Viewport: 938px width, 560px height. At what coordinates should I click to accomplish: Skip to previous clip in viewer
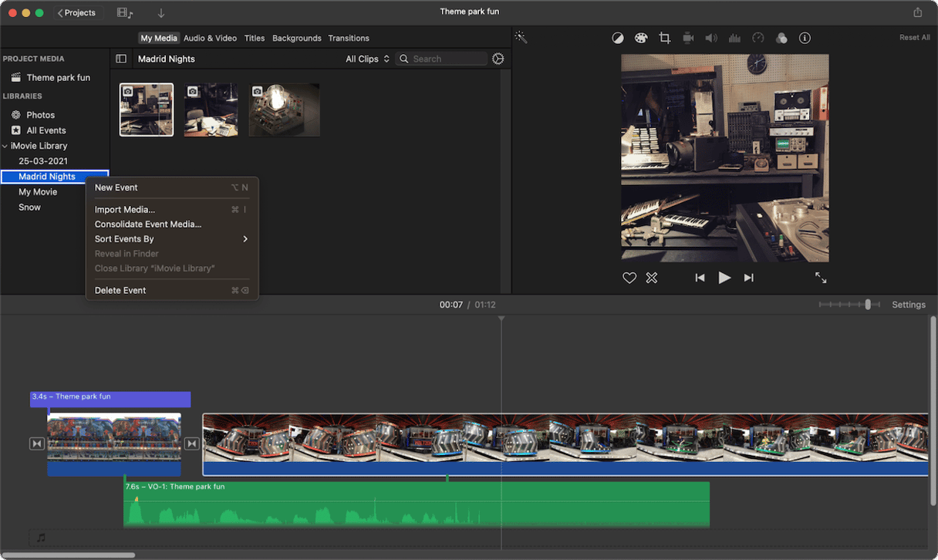click(700, 278)
